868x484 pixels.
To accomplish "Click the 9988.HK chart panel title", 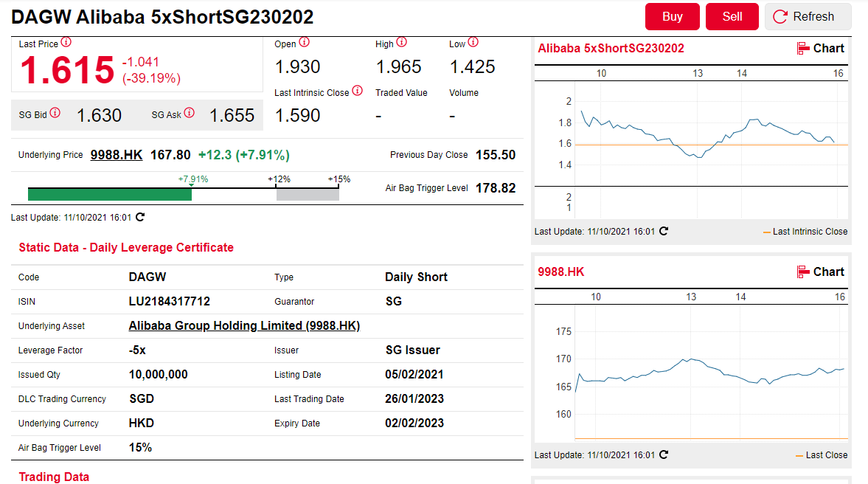I will [x=561, y=272].
